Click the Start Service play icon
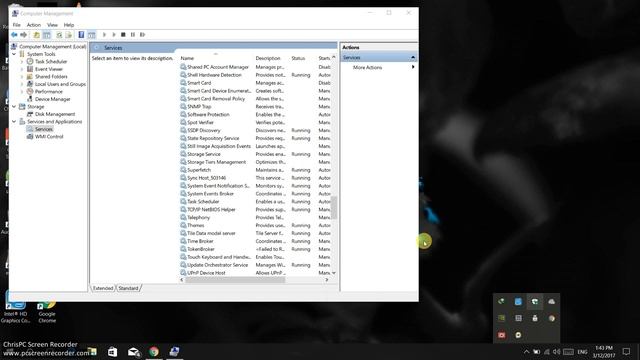640x360 pixels. tap(104, 35)
